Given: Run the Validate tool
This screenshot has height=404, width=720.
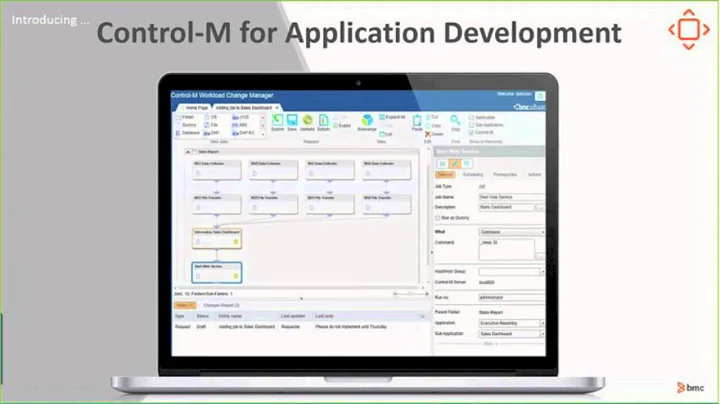Looking at the screenshot, I should point(308,121).
